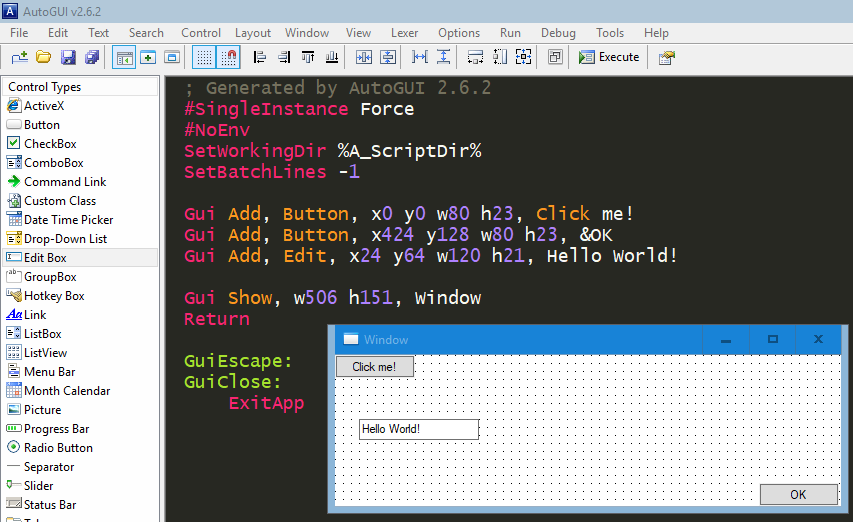Screen dimensions: 853x522
Task: Open the Lexer menu
Action: point(404,33)
